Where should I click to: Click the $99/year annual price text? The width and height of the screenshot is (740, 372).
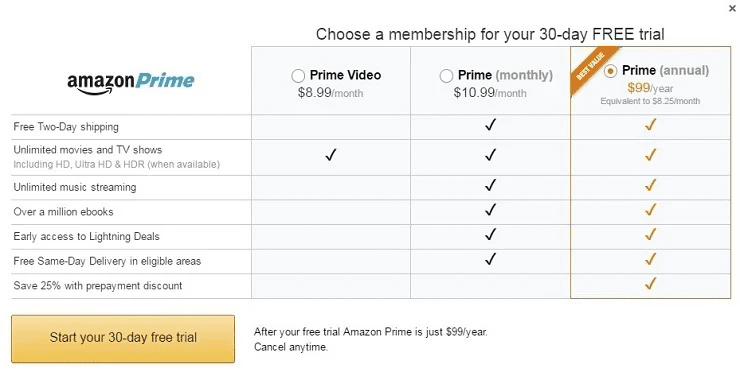coord(650,88)
